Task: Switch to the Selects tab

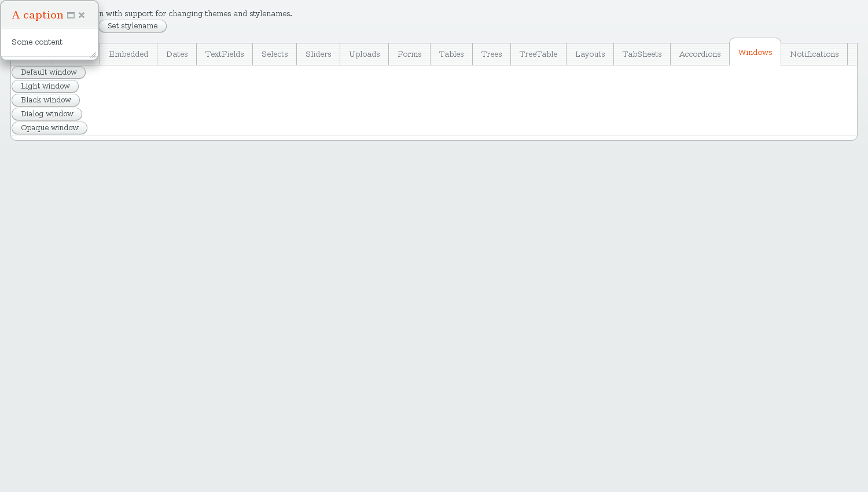Action: pyautogui.click(x=275, y=54)
